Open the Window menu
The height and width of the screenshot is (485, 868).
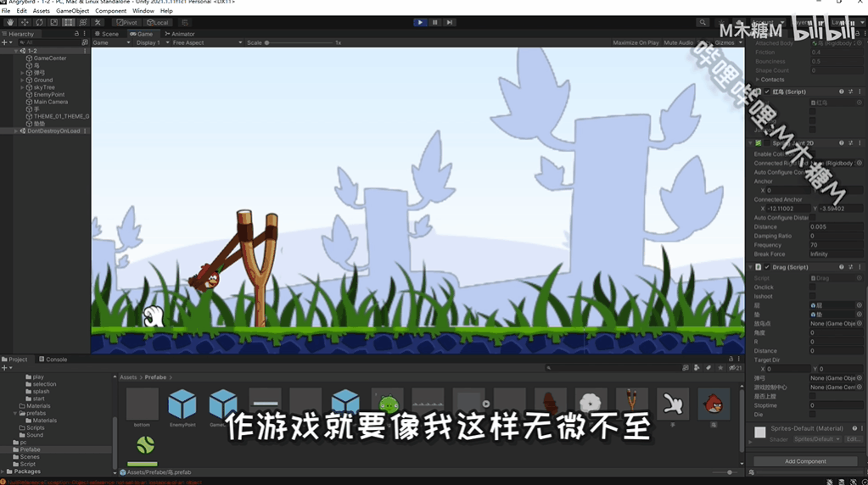click(143, 10)
